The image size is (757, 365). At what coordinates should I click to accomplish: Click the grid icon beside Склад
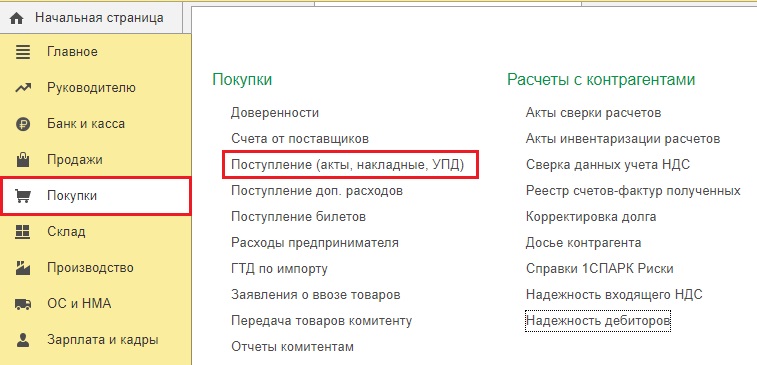(x=23, y=232)
